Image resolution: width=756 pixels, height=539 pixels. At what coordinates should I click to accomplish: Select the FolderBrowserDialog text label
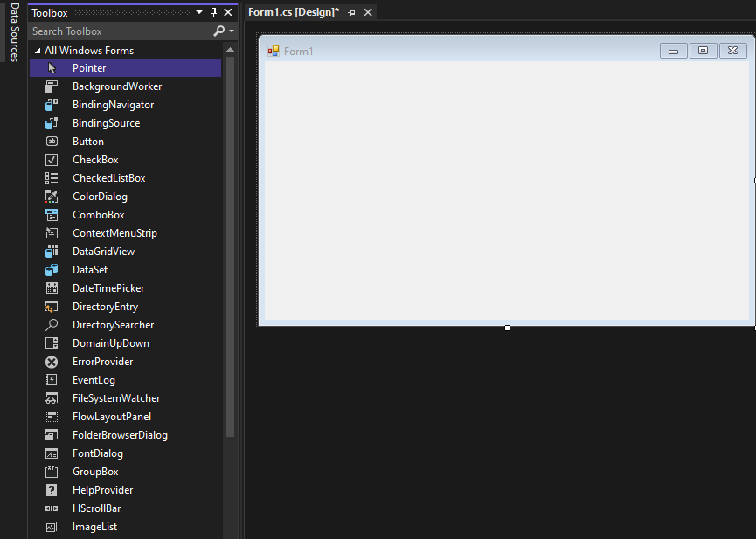click(120, 435)
